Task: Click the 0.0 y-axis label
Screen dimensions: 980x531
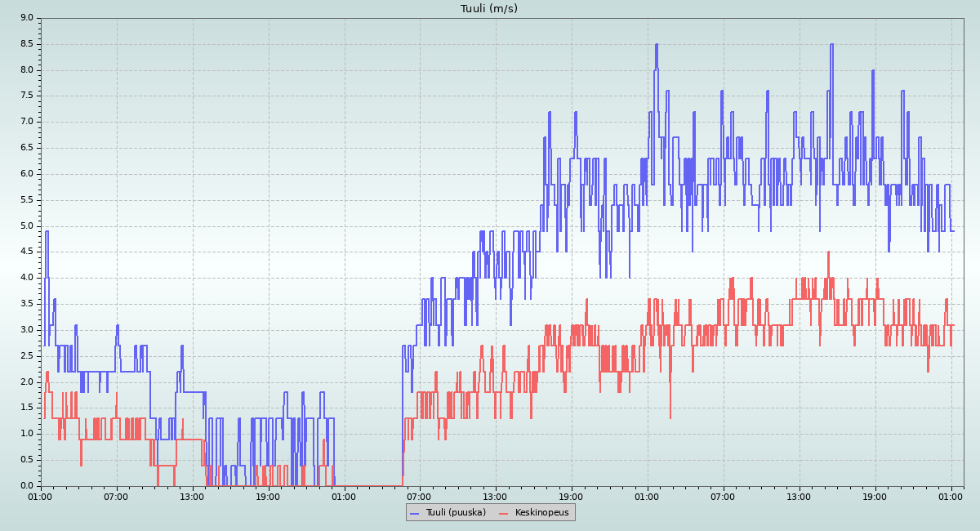Action: pos(26,486)
